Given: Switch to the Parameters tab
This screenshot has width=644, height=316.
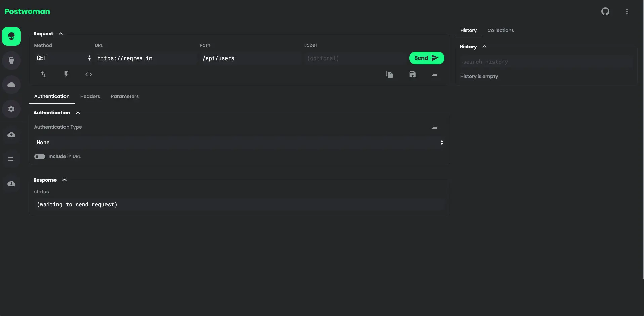Looking at the screenshot, I should coord(125,96).
